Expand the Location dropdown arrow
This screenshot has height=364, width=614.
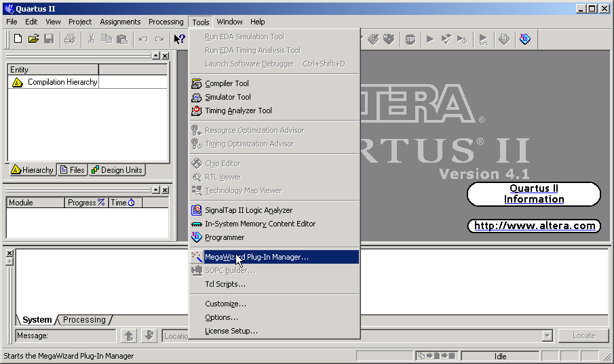(547, 336)
